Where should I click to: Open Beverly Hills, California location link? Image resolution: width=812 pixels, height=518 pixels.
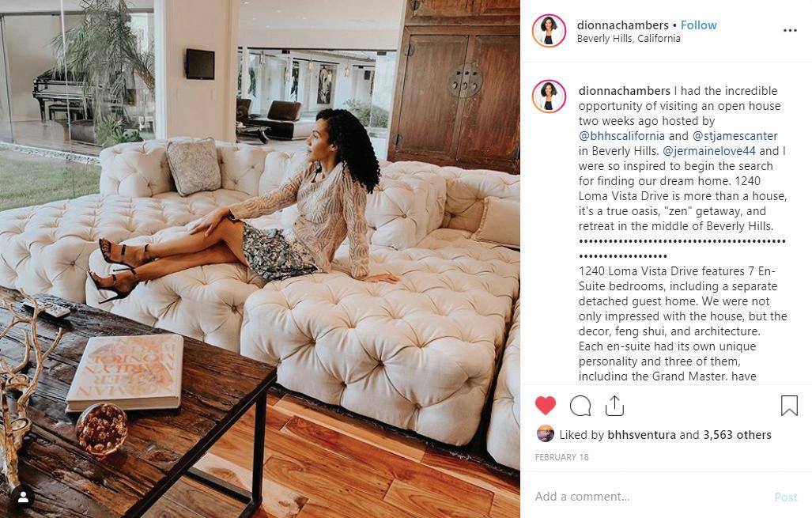629,38
